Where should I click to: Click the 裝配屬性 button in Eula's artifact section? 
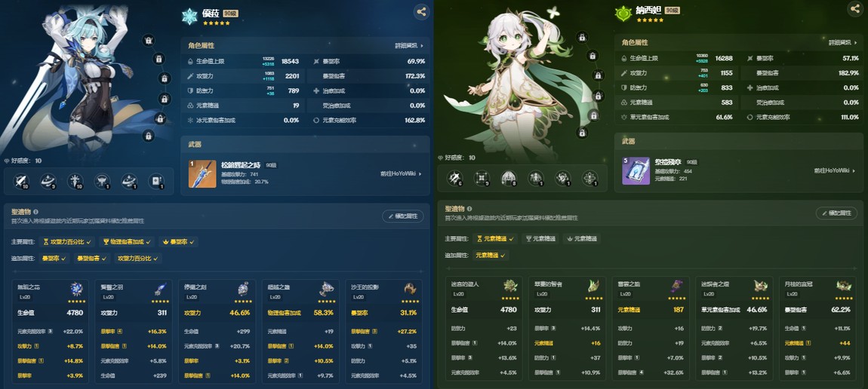pos(402,216)
